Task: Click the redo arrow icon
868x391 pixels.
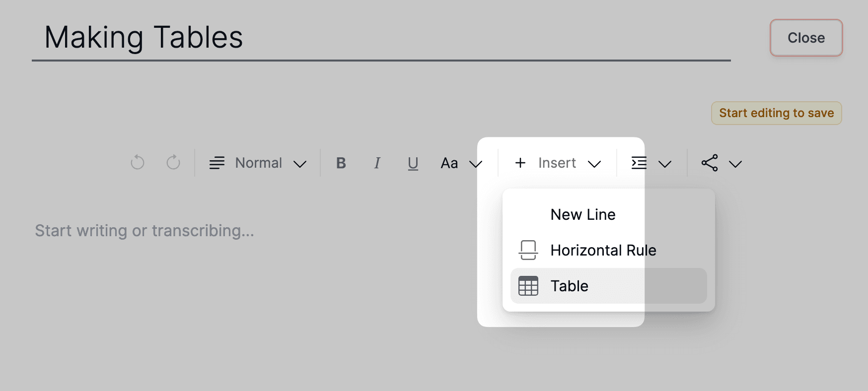Action: tap(173, 163)
